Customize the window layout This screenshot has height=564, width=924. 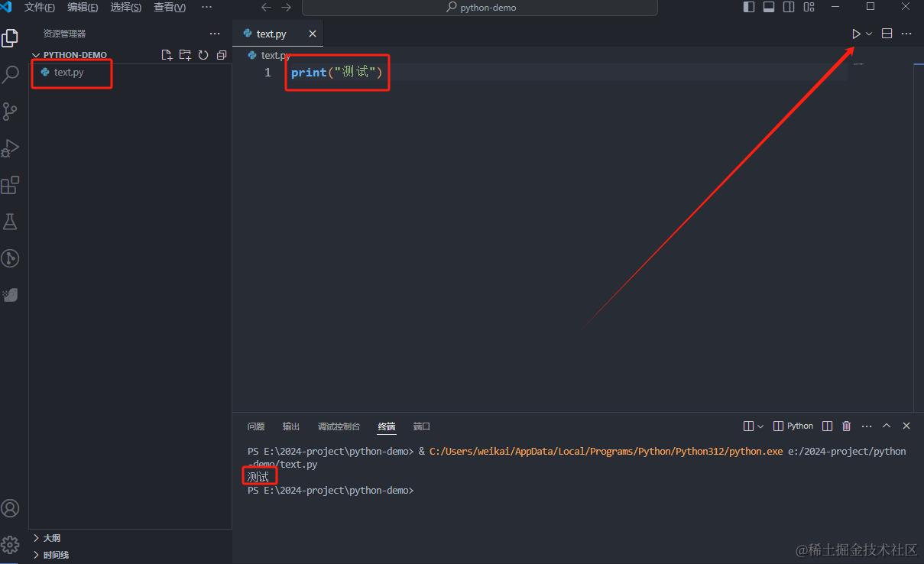[x=809, y=7]
